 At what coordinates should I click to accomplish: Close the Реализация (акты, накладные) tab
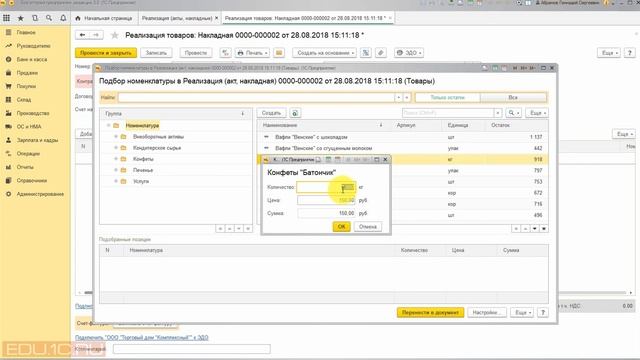tap(217, 18)
